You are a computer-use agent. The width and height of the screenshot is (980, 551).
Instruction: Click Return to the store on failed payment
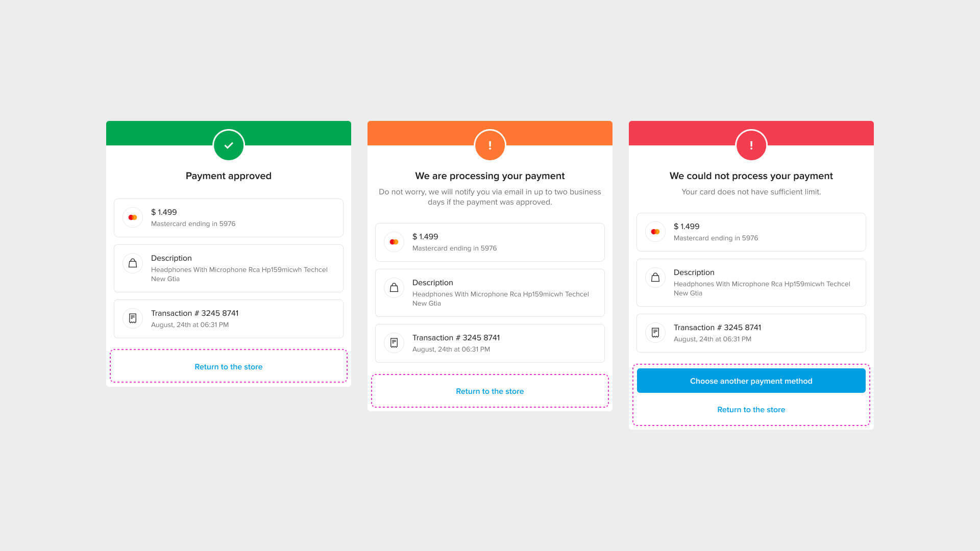point(751,409)
